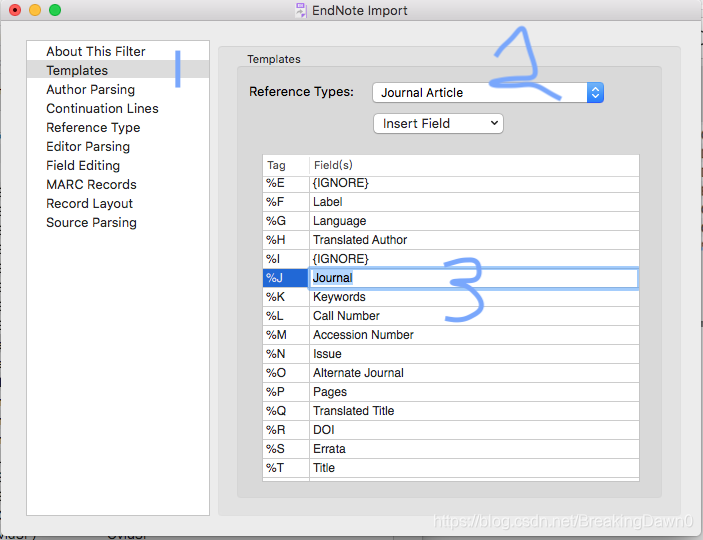Click the Translated Title field cell
This screenshot has height=540, width=703.
(474, 411)
